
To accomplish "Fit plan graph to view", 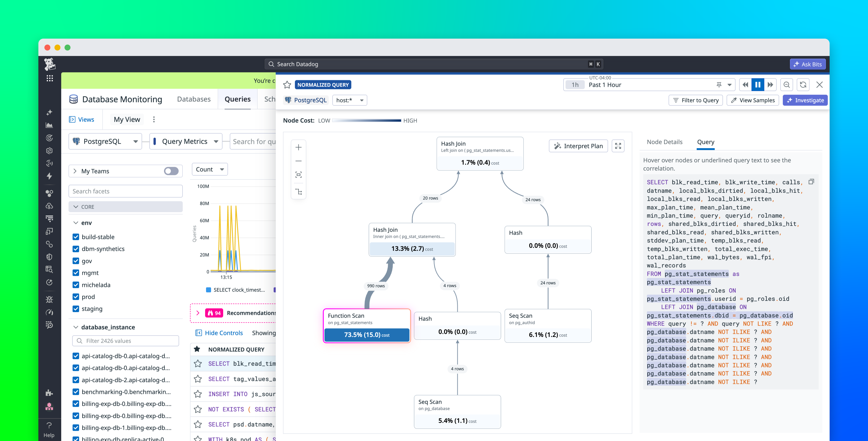I will pos(299,175).
